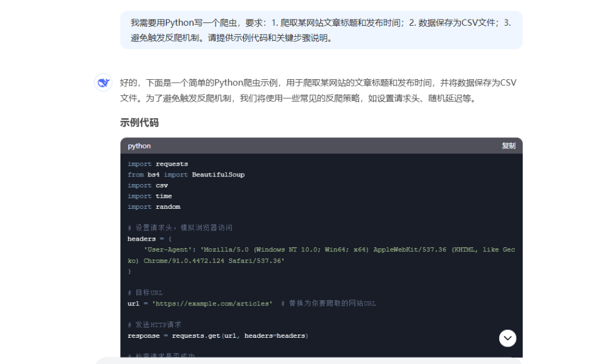Copy the code with the 复制 button
This screenshot has height=364, width=603.
tap(508, 146)
